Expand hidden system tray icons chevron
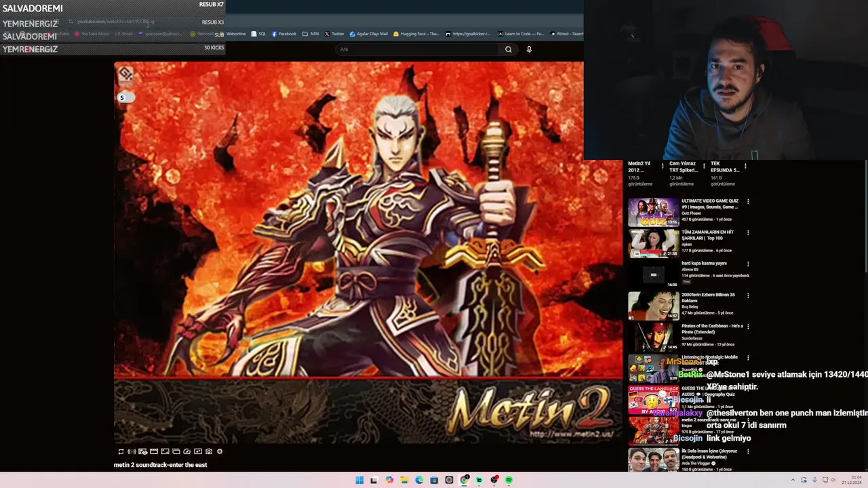 pyautogui.click(x=793, y=480)
